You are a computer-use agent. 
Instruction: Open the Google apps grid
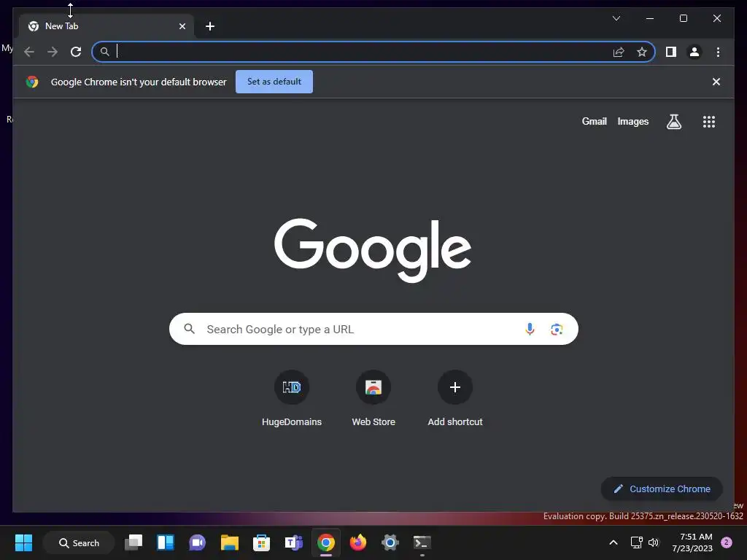[709, 122]
